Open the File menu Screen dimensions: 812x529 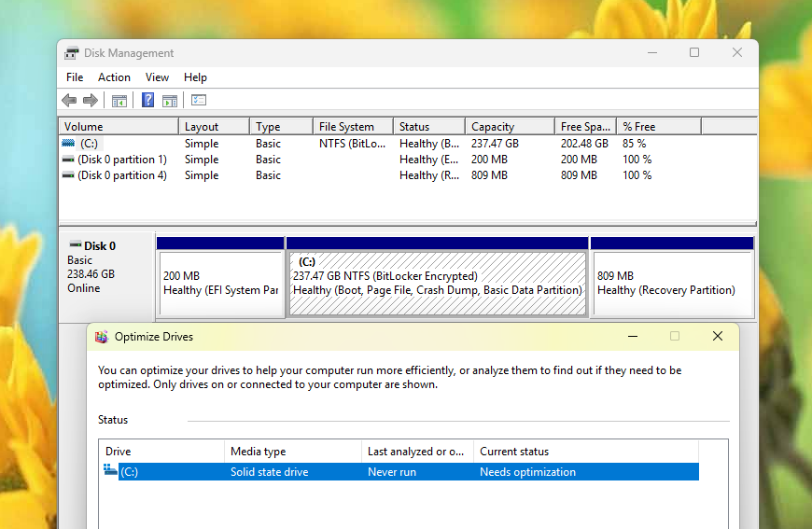[75, 77]
